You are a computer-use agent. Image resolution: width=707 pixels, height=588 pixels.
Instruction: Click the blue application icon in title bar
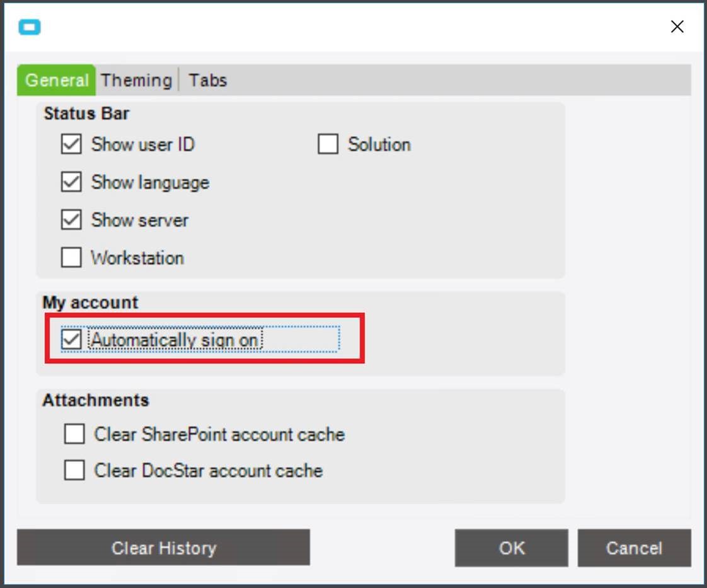point(30,28)
